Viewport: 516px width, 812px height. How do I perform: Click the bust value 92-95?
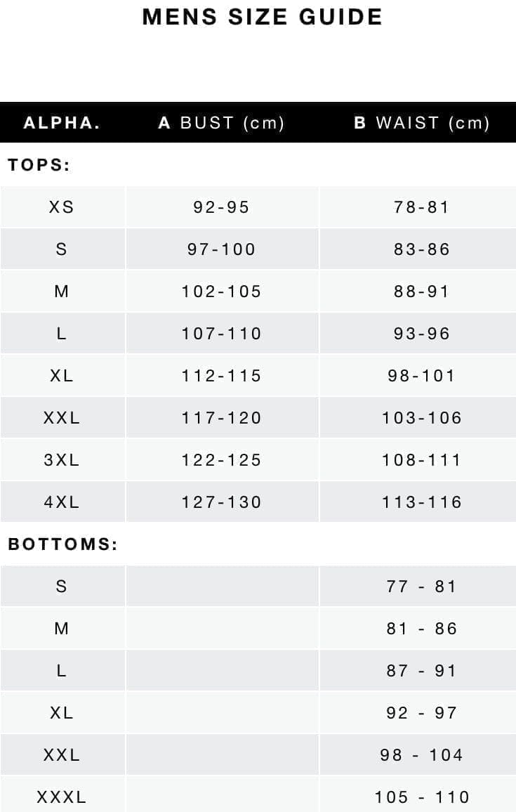221,207
